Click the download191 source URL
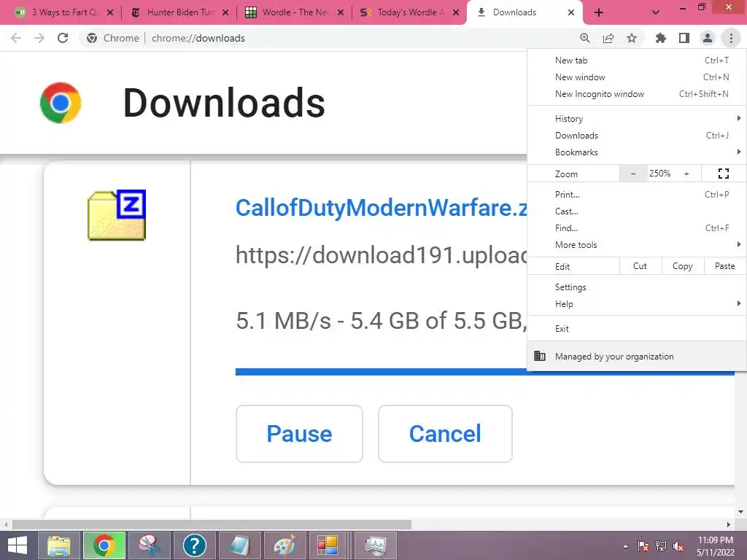Viewport: 747px width, 560px height. pyautogui.click(x=381, y=254)
